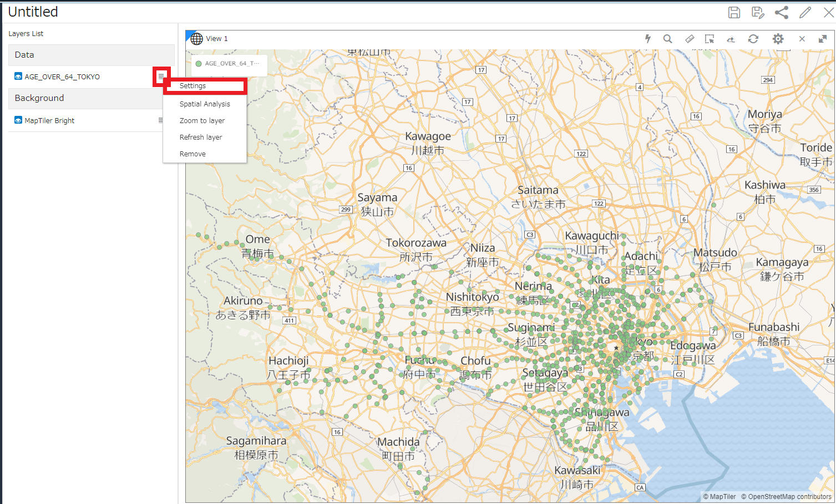The image size is (836, 504).
Task: Open the map search magnifier tool
Action: point(668,39)
